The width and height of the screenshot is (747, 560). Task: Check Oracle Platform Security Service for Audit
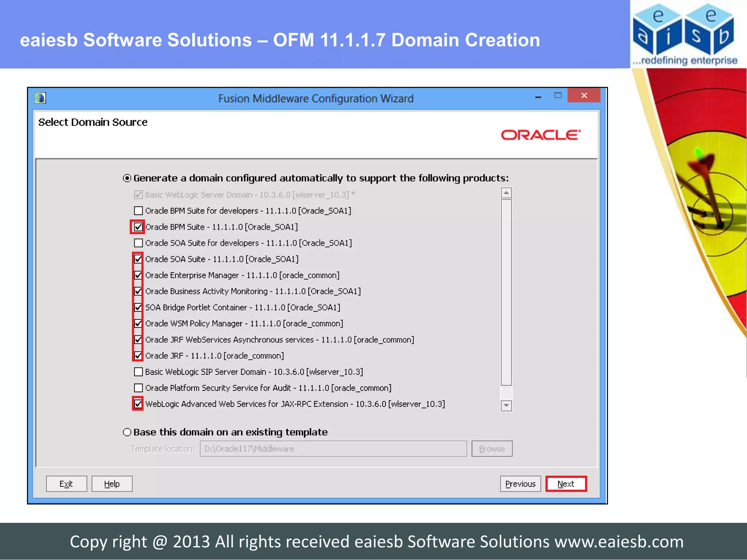pyautogui.click(x=138, y=388)
